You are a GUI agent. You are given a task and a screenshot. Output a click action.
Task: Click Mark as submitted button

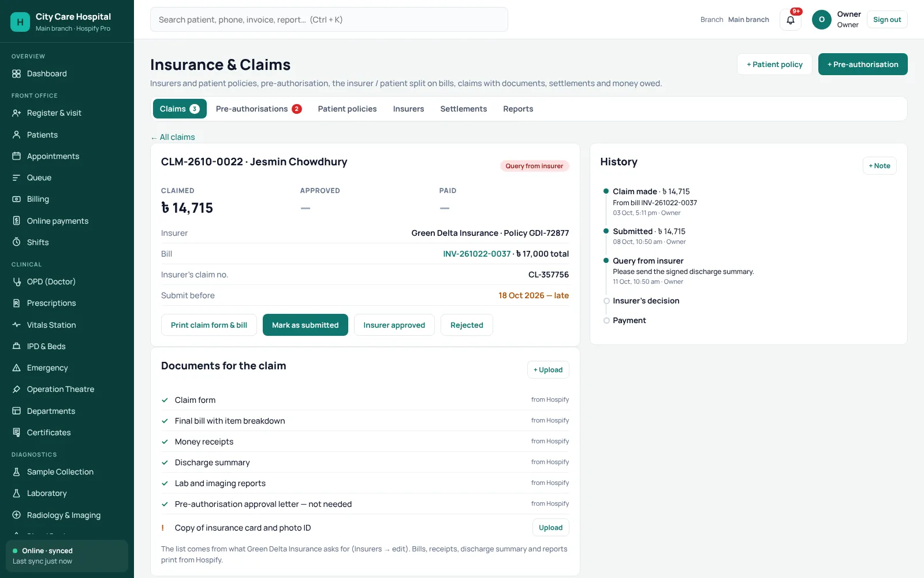point(305,325)
